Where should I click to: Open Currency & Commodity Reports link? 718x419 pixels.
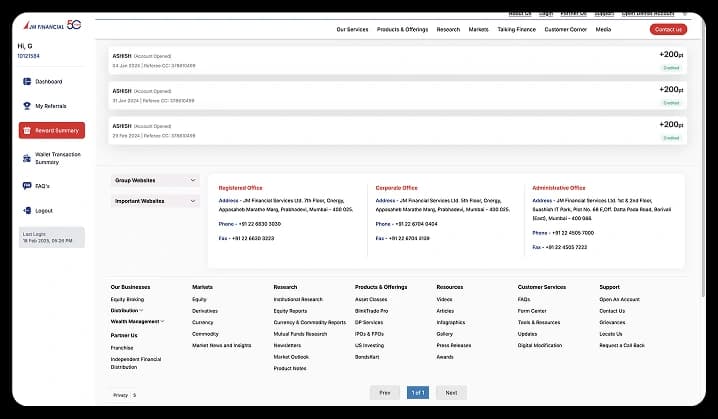point(310,322)
